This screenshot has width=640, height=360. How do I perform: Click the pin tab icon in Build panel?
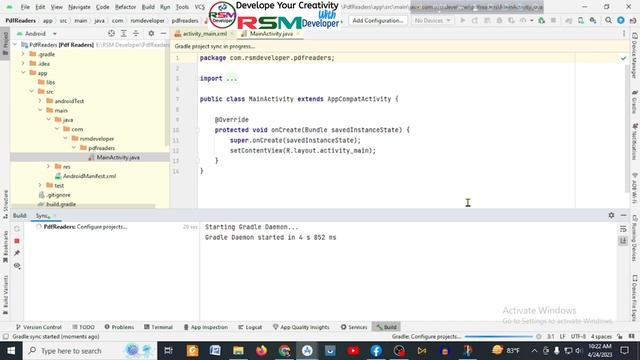[17, 253]
